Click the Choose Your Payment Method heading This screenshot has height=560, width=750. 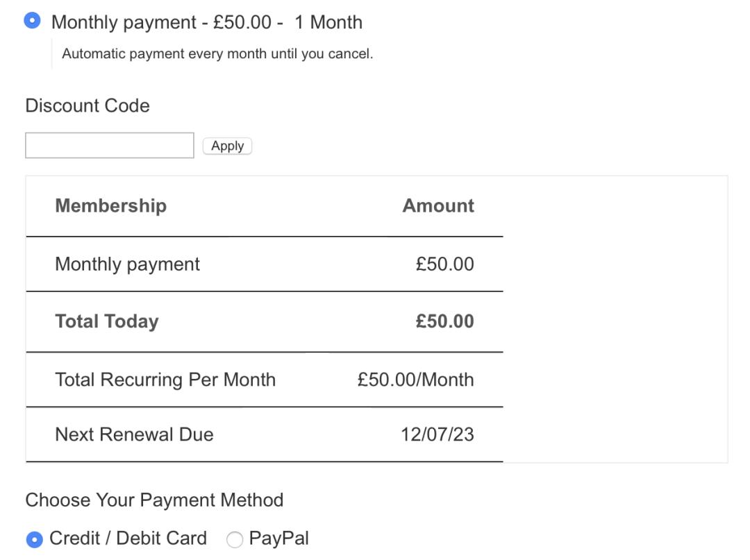[x=154, y=500]
